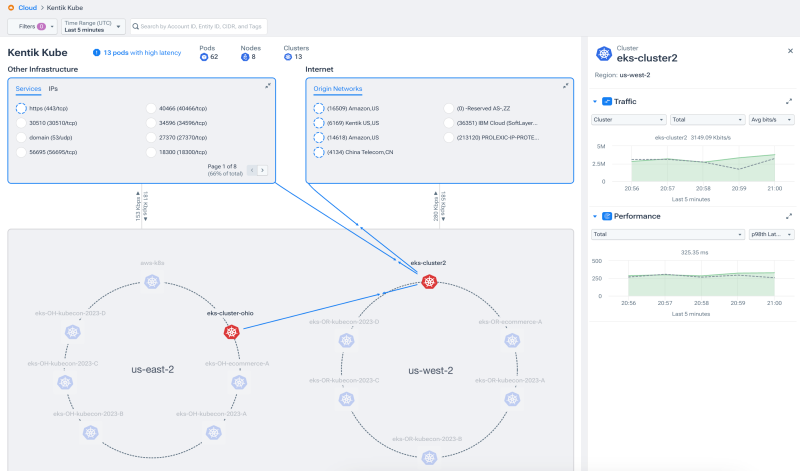The height and width of the screenshot is (471, 800).
Task: Select the https (443/tcp) service circle
Action: tap(21, 108)
